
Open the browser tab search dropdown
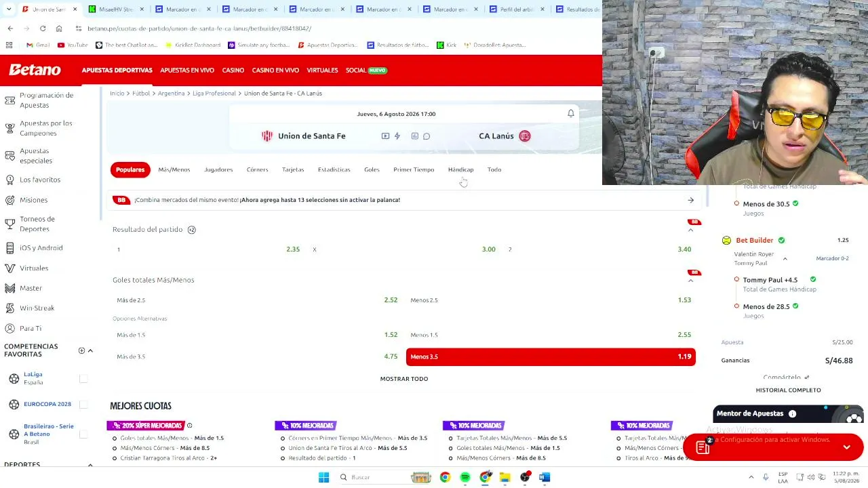click(8, 9)
